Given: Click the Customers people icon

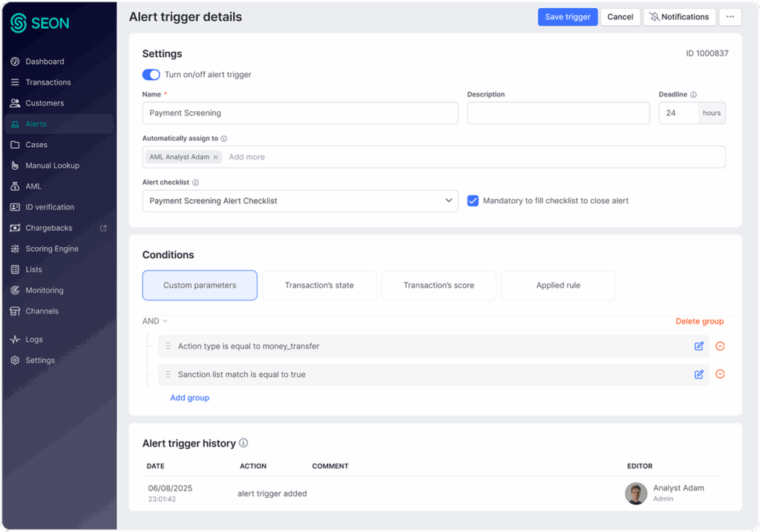Looking at the screenshot, I should [x=15, y=103].
